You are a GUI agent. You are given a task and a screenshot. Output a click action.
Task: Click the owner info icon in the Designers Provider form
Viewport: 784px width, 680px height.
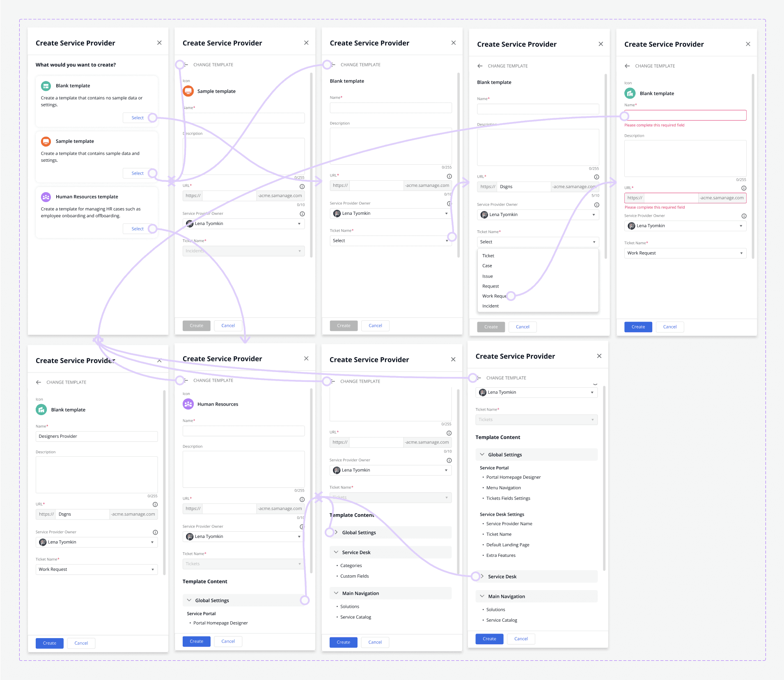(155, 532)
